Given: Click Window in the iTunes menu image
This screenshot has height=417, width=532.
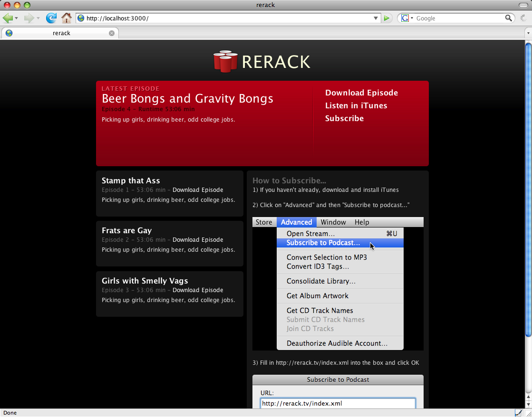Looking at the screenshot, I should pos(333,222).
